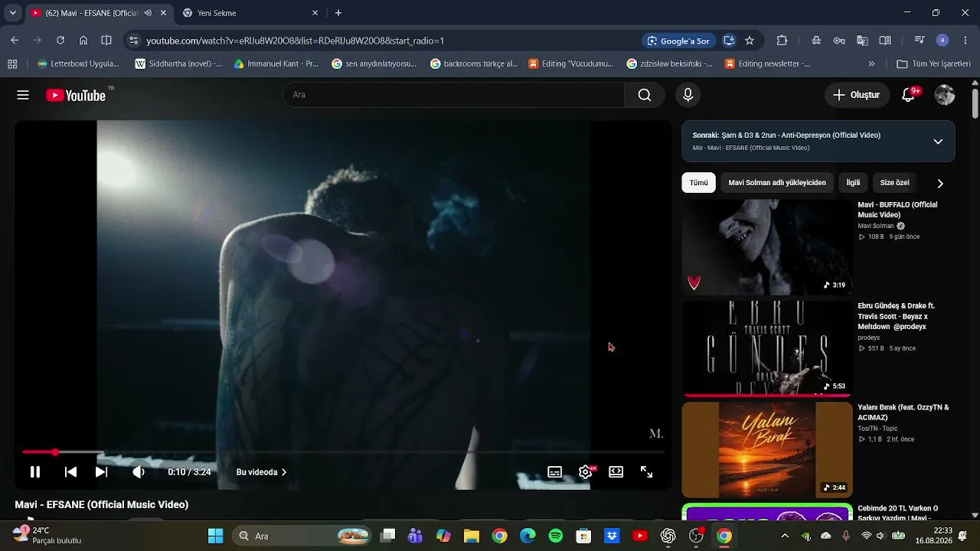Show more bookmarks with the double chevron
This screenshot has width=980, height=551.
coord(871,64)
